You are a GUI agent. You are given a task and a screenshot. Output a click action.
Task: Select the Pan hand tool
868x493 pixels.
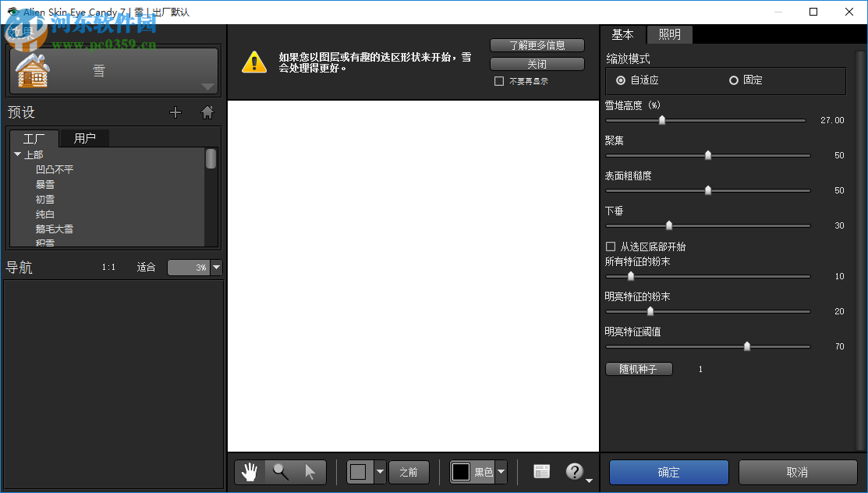point(249,472)
